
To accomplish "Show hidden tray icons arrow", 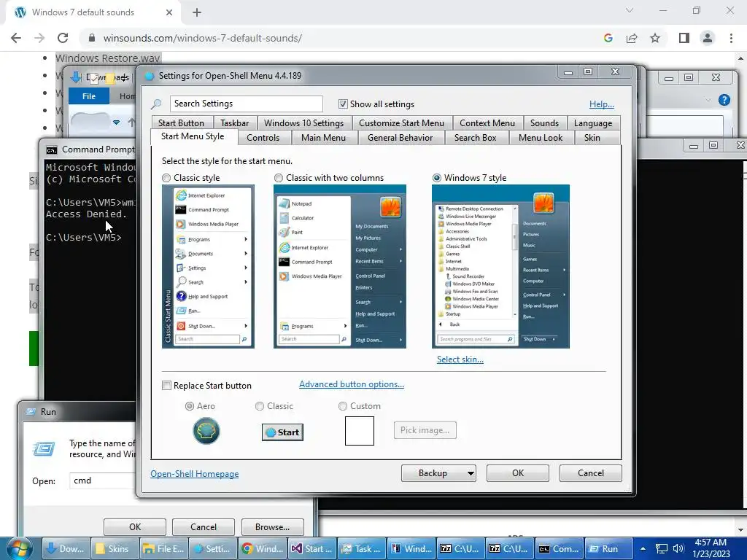I will tap(643, 548).
